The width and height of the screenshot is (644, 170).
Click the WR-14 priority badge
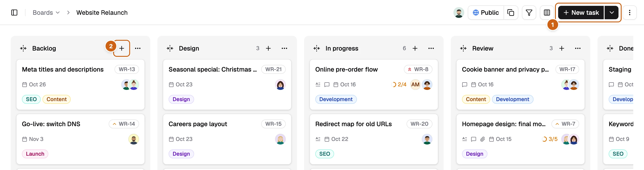(124, 124)
